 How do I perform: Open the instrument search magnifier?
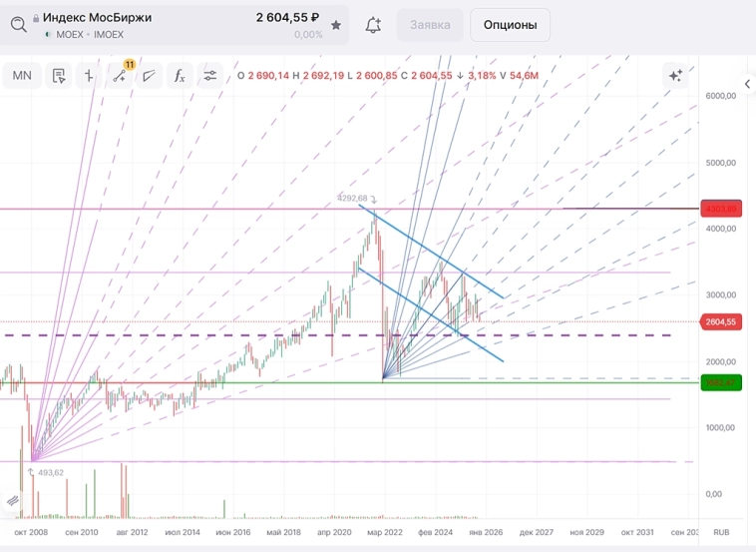(18, 24)
